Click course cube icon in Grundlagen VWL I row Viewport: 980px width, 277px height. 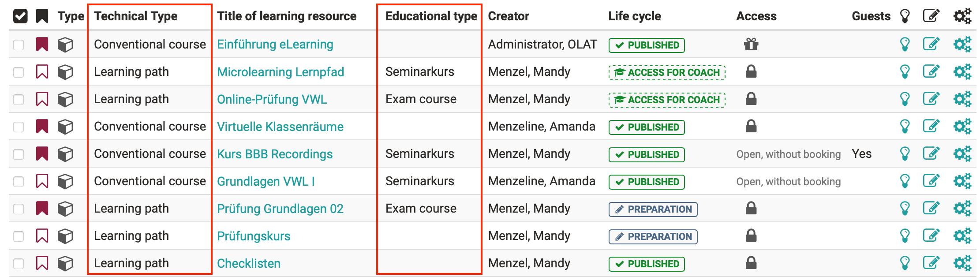(65, 181)
